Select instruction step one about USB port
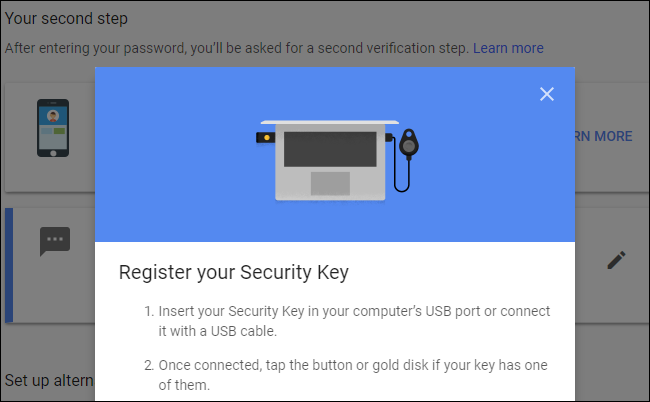Image resolution: width=650 pixels, height=402 pixels. click(x=347, y=321)
